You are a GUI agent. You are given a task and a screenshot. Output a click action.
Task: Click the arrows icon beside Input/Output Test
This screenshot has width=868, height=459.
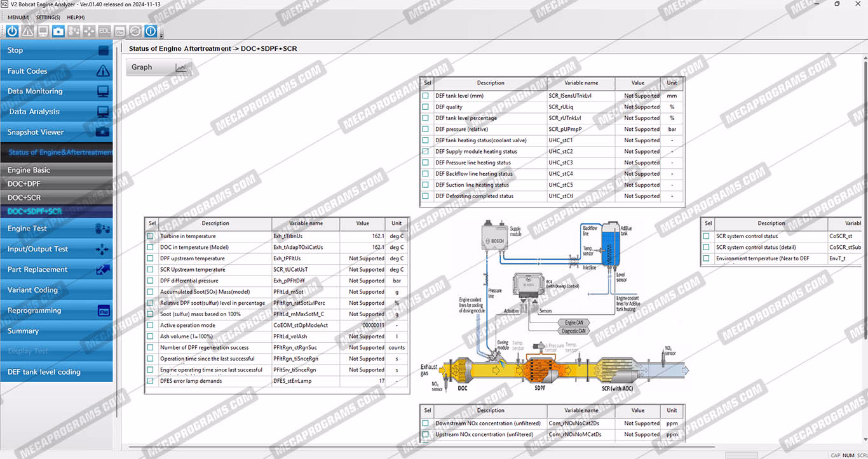(x=102, y=249)
